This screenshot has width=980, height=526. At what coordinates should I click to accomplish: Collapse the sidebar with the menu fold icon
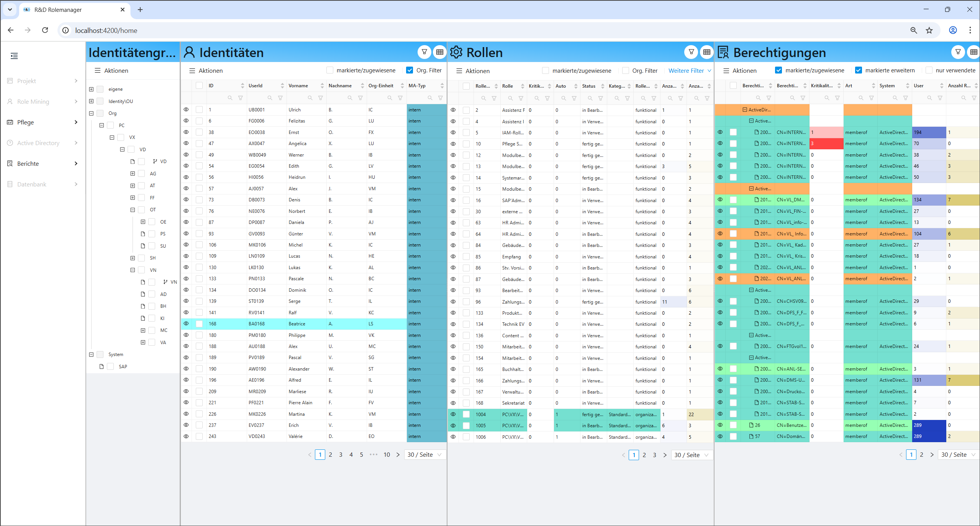[x=14, y=56]
